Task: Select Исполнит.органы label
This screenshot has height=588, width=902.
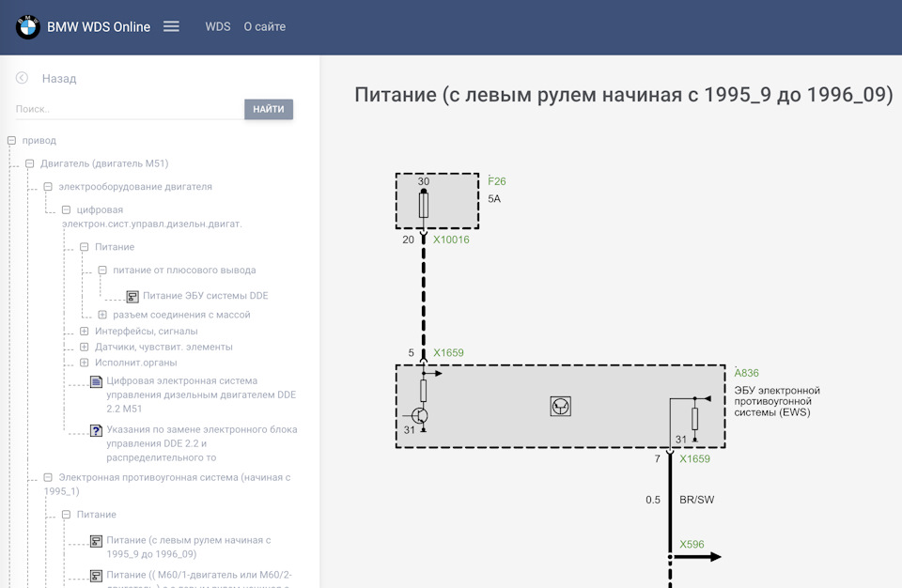Action: click(135, 363)
